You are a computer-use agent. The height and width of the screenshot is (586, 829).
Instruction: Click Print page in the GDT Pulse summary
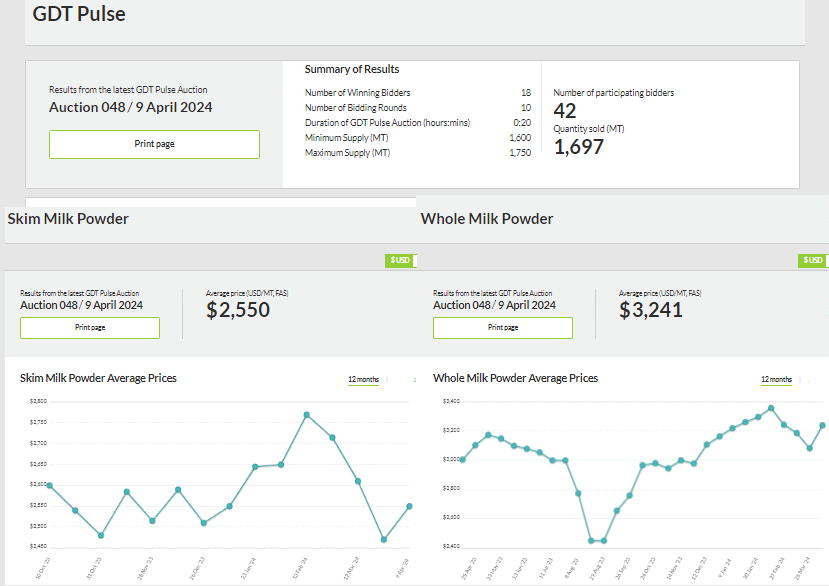coord(154,144)
